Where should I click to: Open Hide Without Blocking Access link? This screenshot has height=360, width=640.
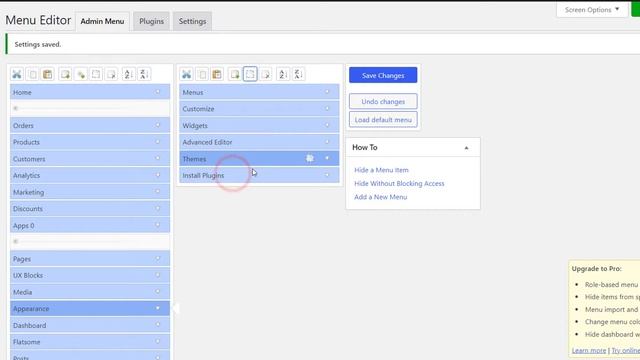(x=399, y=183)
